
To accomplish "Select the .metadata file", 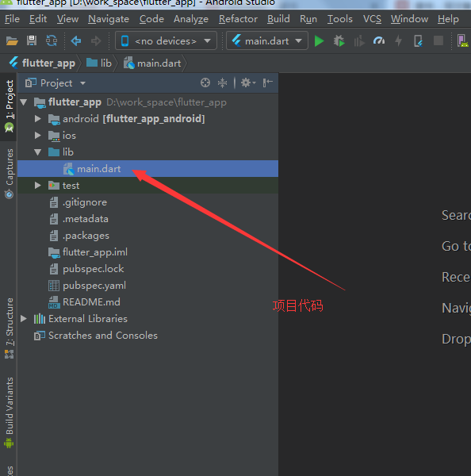I will click(147, 219).
